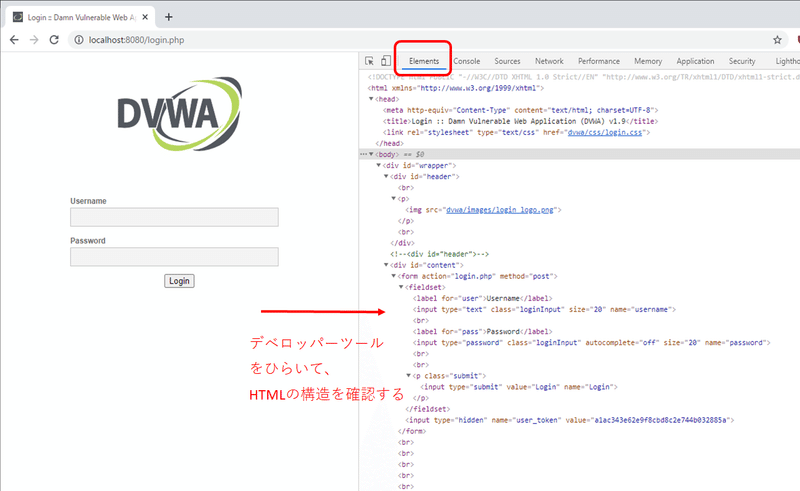Collapse the body node
This screenshot has height=491, width=800.
[x=371, y=154]
